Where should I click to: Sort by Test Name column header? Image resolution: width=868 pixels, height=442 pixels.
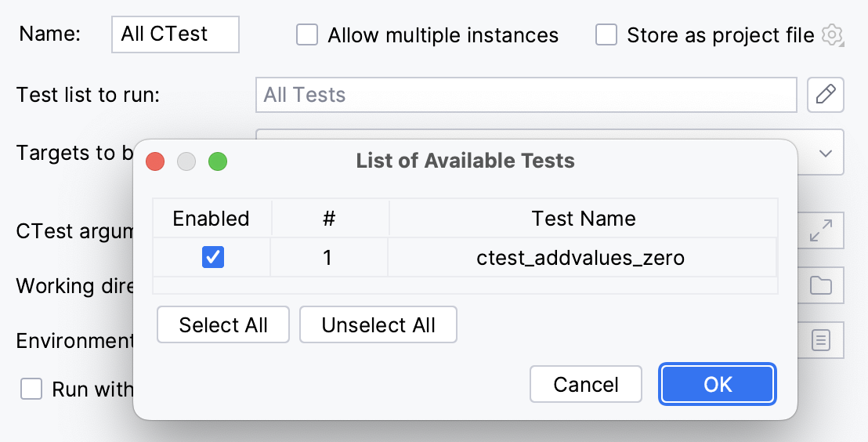[584, 218]
